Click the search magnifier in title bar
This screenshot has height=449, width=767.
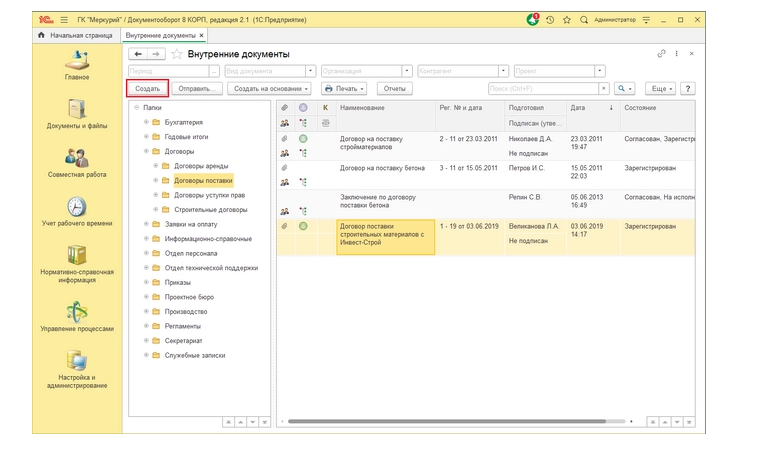pyautogui.click(x=584, y=20)
